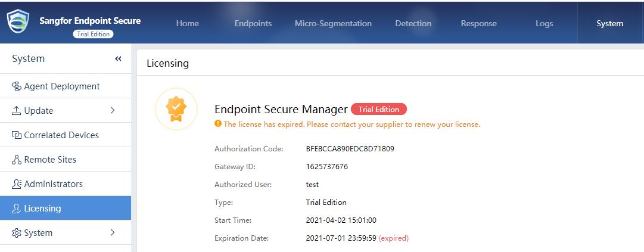Click the Sangfor Endpoint Secure title
The width and height of the screenshot is (644, 252).
pyautogui.click(x=90, y=20)
